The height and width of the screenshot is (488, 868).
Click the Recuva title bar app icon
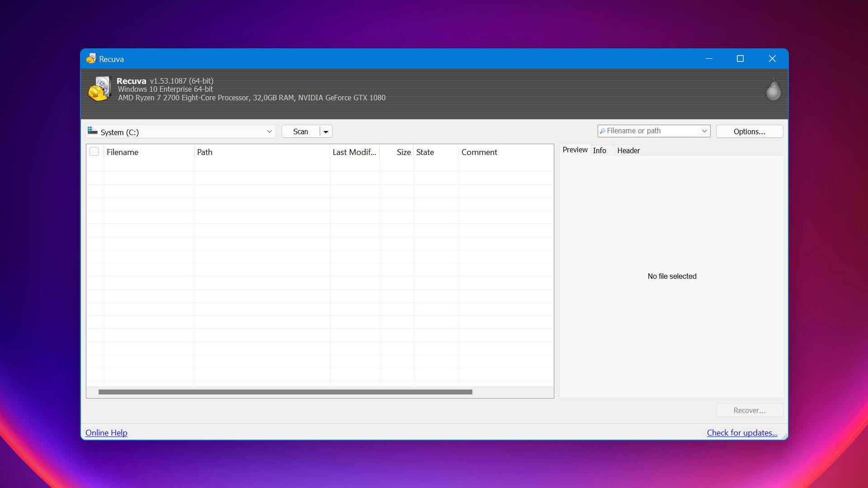click(91, 59)
